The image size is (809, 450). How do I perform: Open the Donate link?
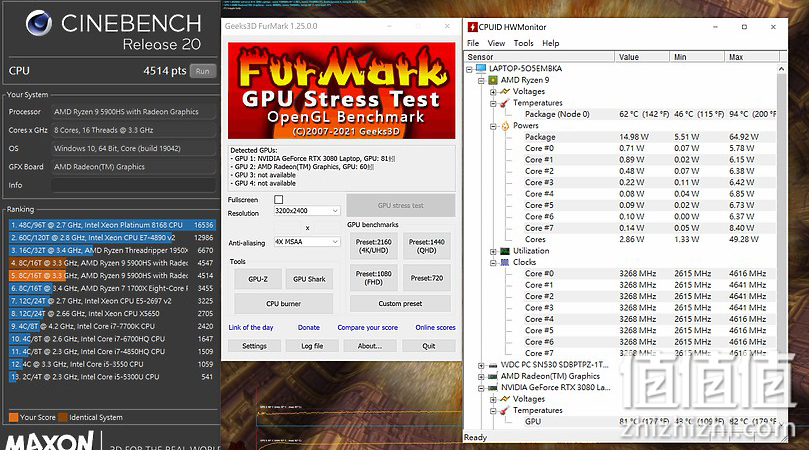pyautogui.click(x=309, y=327)
